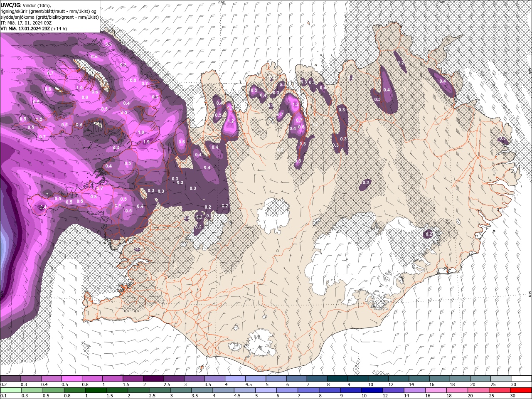Click the '1.9' precipitation value on the map
The image size is (532, 399).
pyautogui.click(x=146, y=142)
